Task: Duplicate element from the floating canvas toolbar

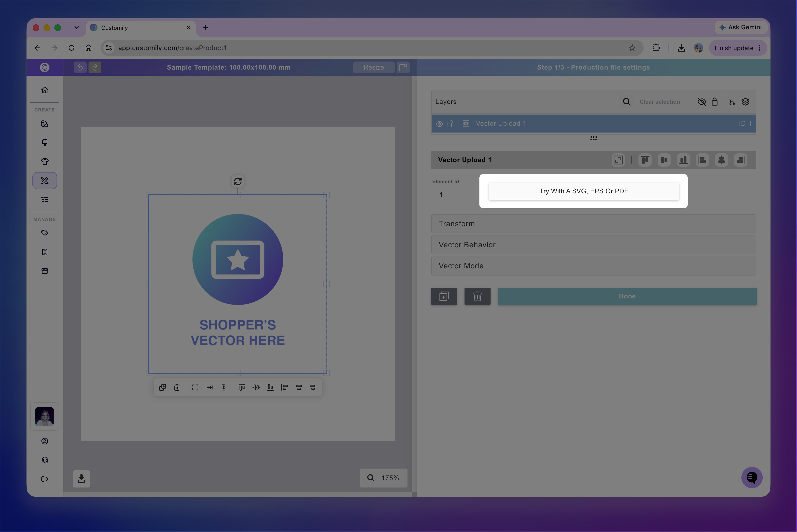Action: [x=163, y=387]
